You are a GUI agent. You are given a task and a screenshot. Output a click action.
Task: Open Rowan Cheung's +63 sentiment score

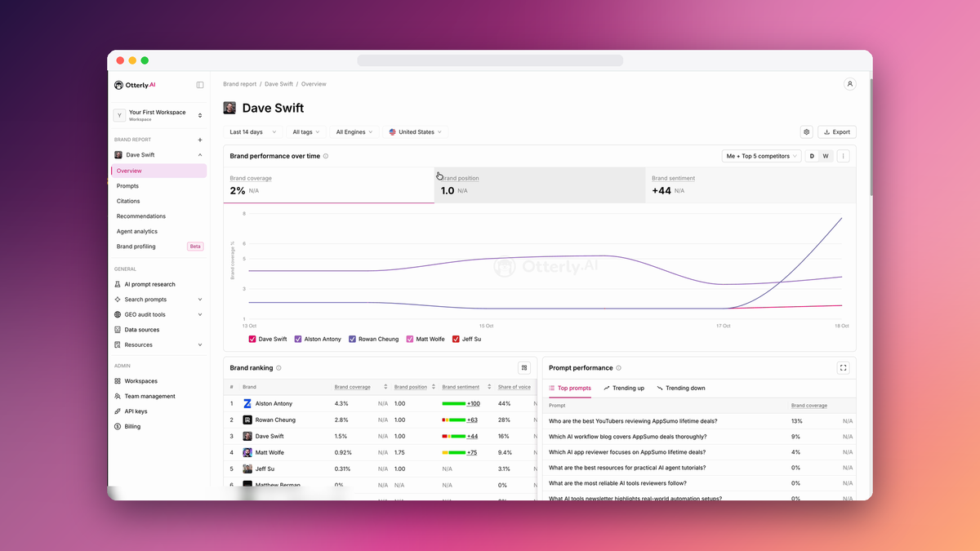pos(472,420)
